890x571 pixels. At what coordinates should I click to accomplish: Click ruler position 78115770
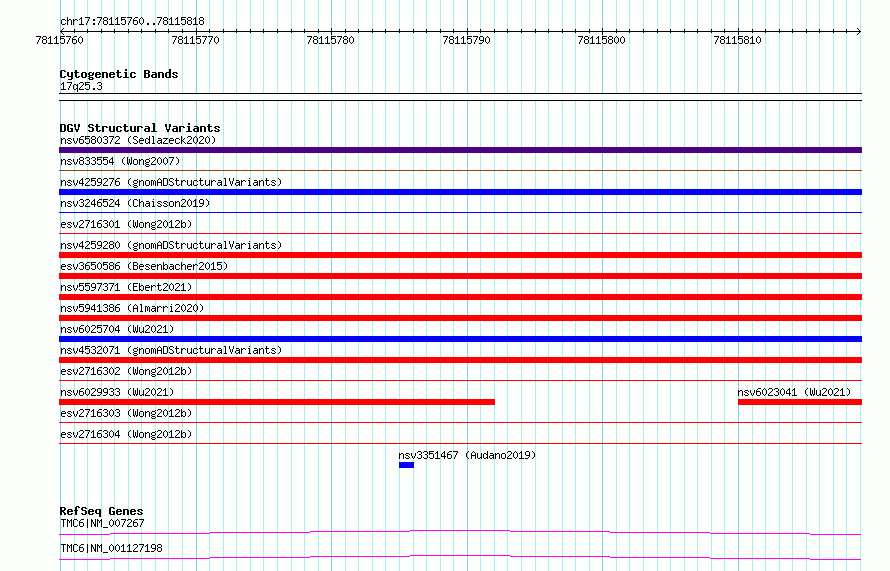[x=195, y=40]
